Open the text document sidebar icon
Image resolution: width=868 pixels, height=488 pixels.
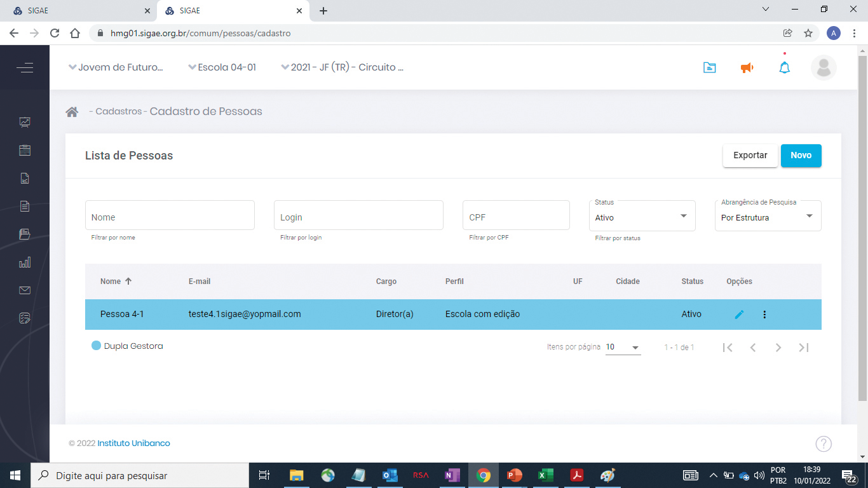[x=25, y=206]
